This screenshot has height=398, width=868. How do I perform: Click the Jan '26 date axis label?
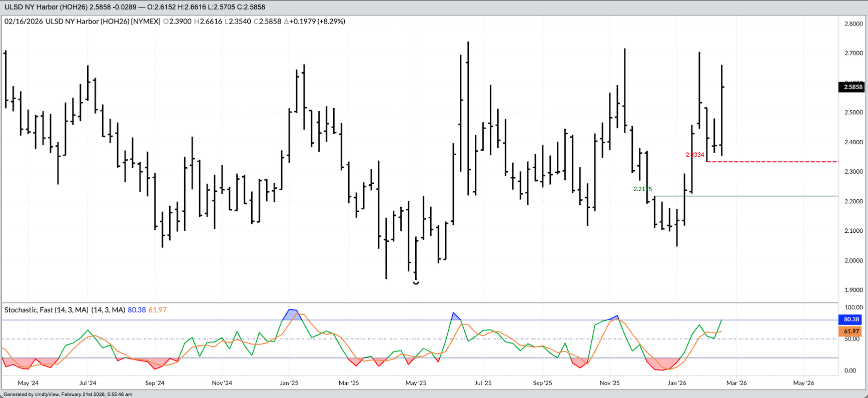click(x=676, y=383)
